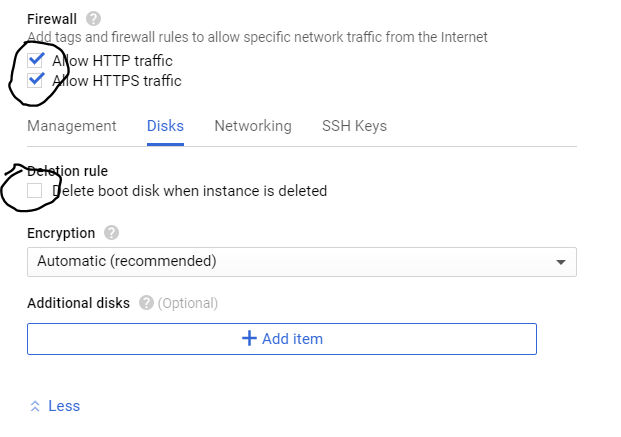This screenshot has width=621, height=437.
Task: Enable Delete boot disk when instance is deleted
Action: coord(36,190)
